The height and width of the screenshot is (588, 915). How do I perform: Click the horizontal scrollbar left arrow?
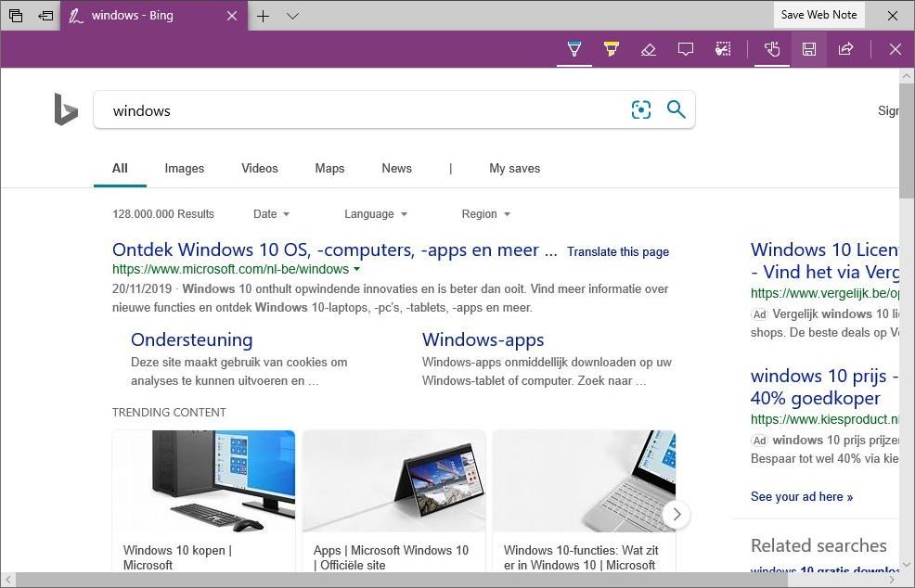(x=8, y=580)
